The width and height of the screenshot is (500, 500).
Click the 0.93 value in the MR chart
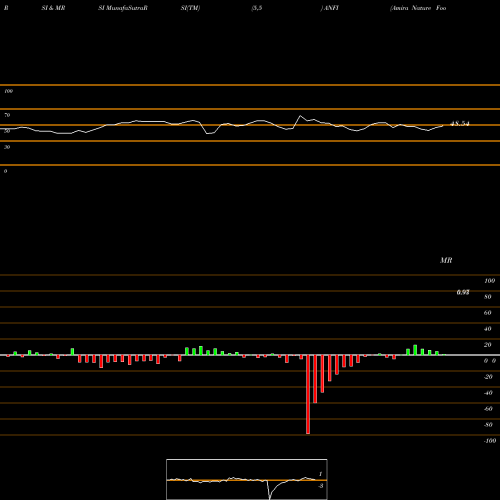point(463,292)
